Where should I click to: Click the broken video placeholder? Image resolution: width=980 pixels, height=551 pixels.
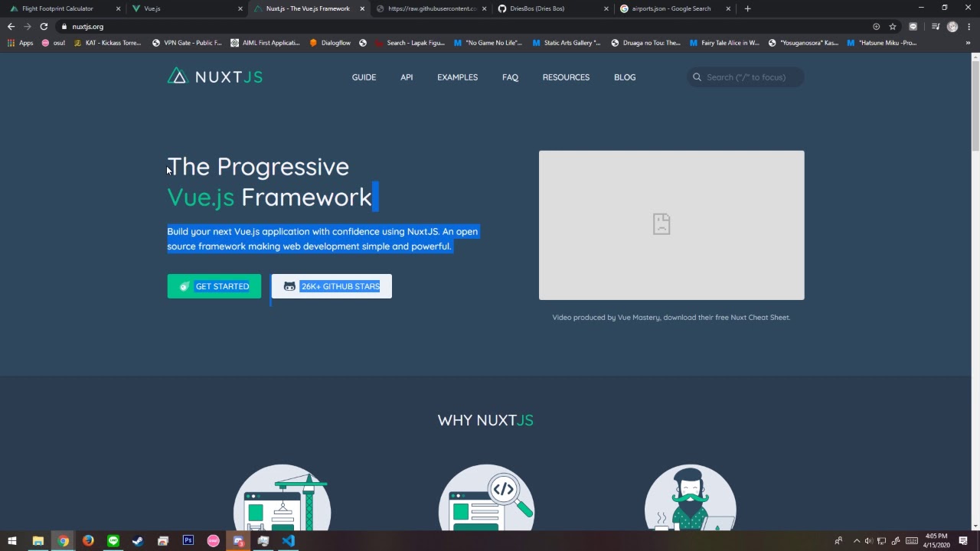(671, 225)
